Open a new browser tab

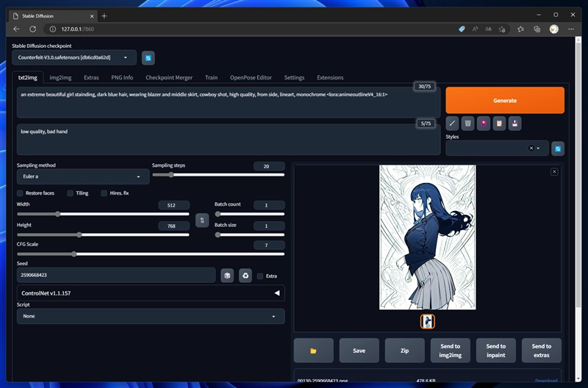point(104,15)
